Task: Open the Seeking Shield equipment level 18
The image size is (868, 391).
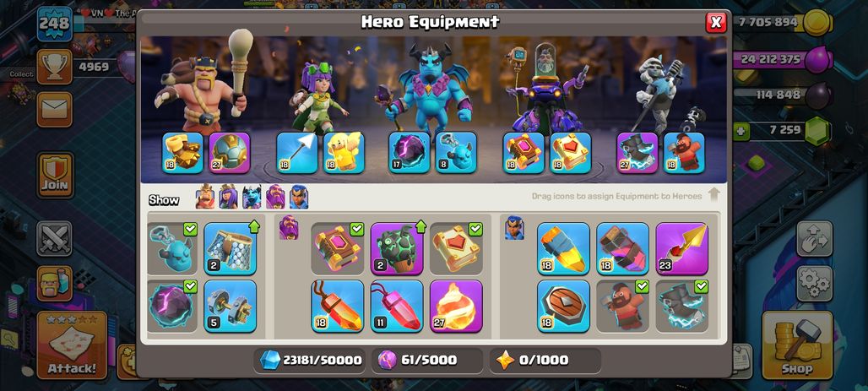Action: pyautogui.click(x=563, y=306)
